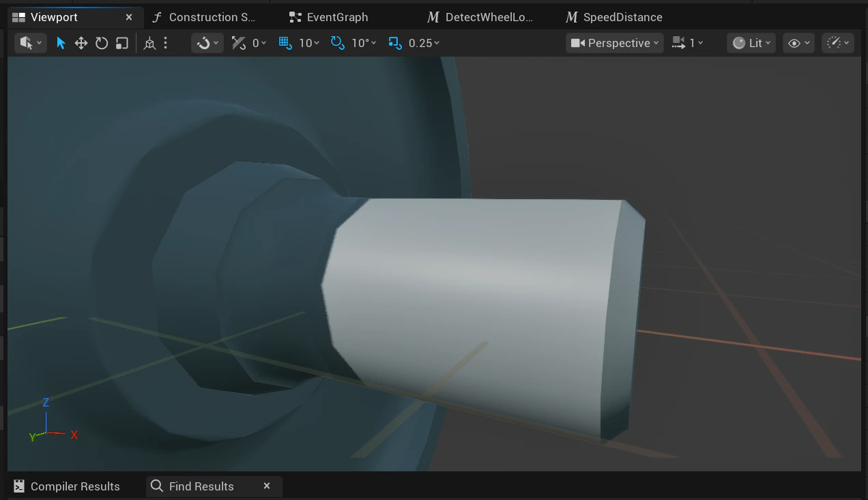
Task: Open the selection mode dropdown
Action: pyautogui.click(x=31, y=43)
